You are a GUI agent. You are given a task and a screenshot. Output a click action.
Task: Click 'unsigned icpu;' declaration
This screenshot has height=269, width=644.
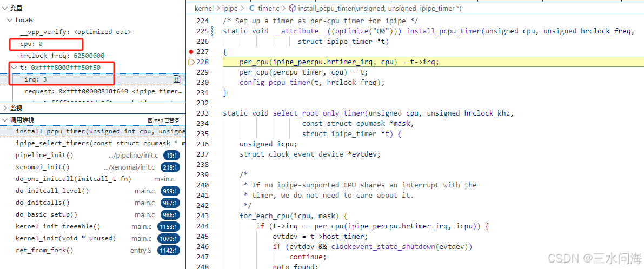(269, 144)
